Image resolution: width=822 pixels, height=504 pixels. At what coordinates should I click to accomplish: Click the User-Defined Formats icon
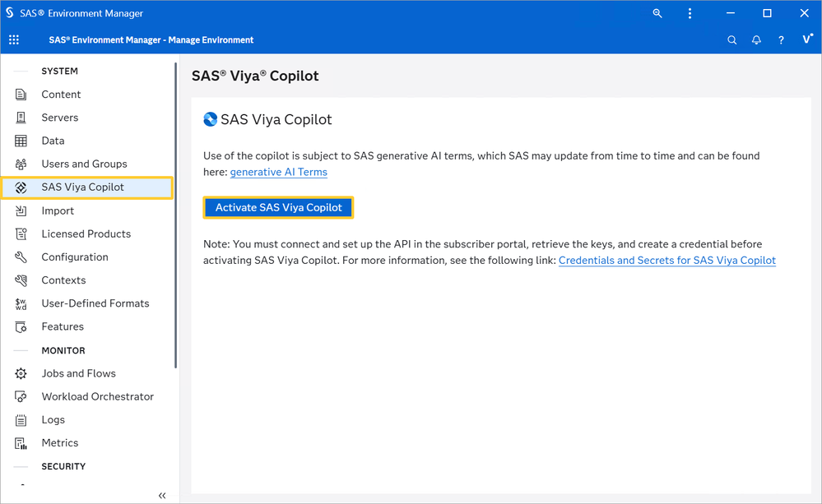[21, 303]
